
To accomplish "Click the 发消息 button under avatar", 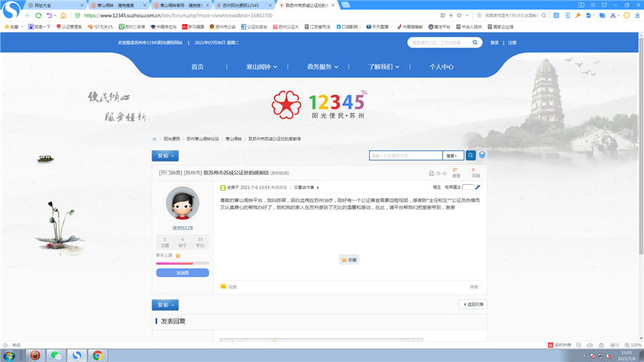I will point(183,272).
